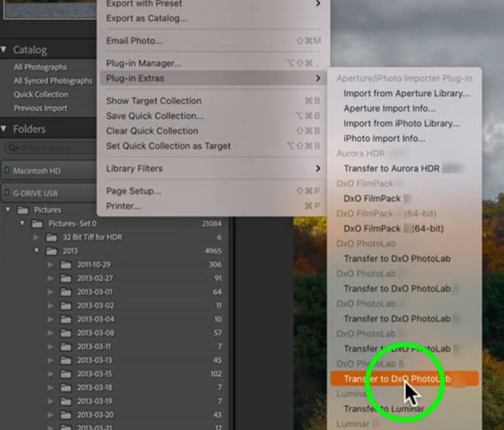Select the Macintosh HD volume
Image resolution: width=504 pixels, height=430 pixels.
[x=49, y=170]
